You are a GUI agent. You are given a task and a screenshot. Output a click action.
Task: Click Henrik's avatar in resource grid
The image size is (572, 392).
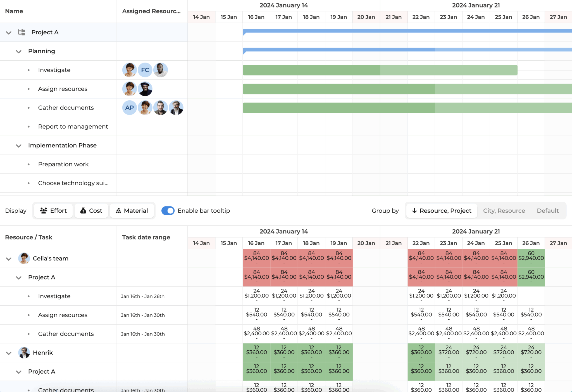coord(24,353)
